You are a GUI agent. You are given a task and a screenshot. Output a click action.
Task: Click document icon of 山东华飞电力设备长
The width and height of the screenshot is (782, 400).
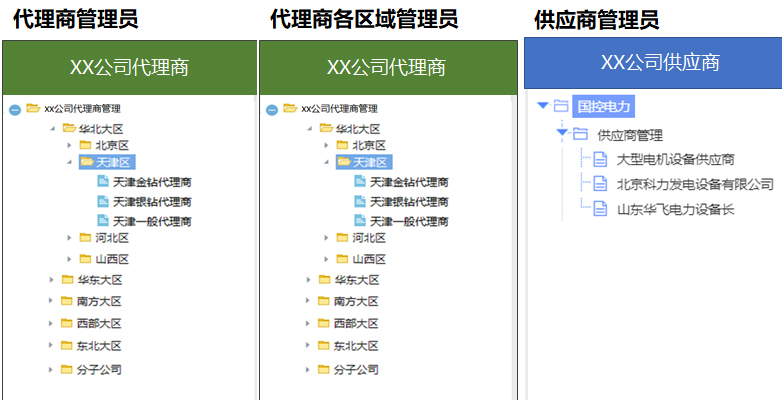[600, 208]
